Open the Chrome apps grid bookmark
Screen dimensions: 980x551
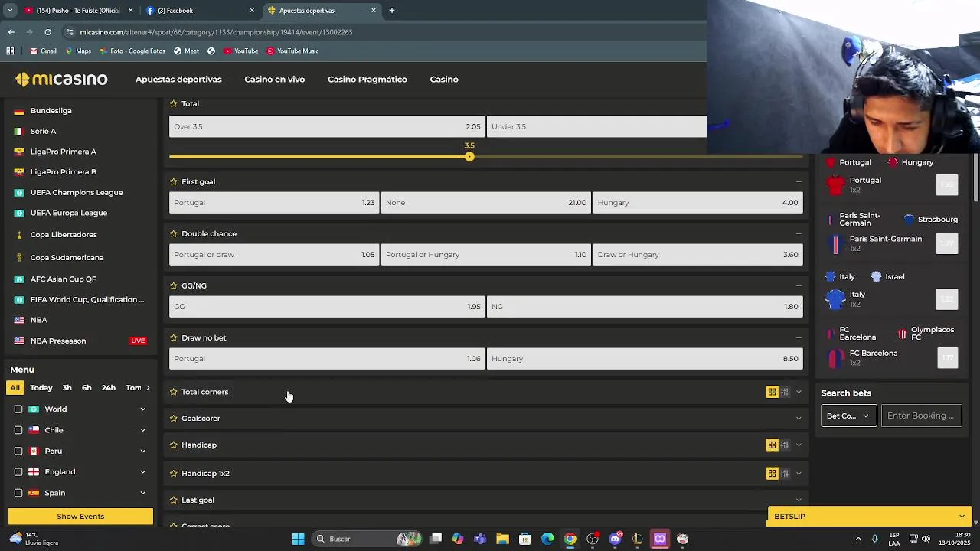[10, 51]
